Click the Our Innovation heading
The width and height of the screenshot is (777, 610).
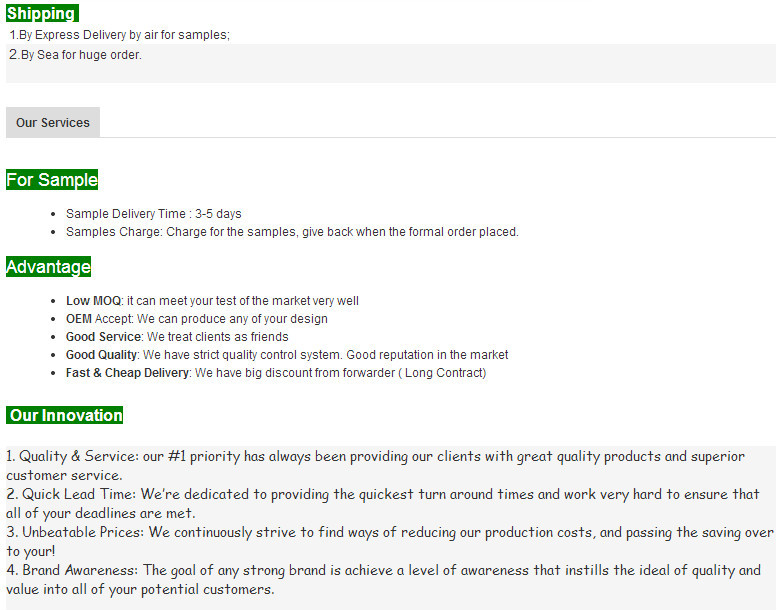pos(64,415)
